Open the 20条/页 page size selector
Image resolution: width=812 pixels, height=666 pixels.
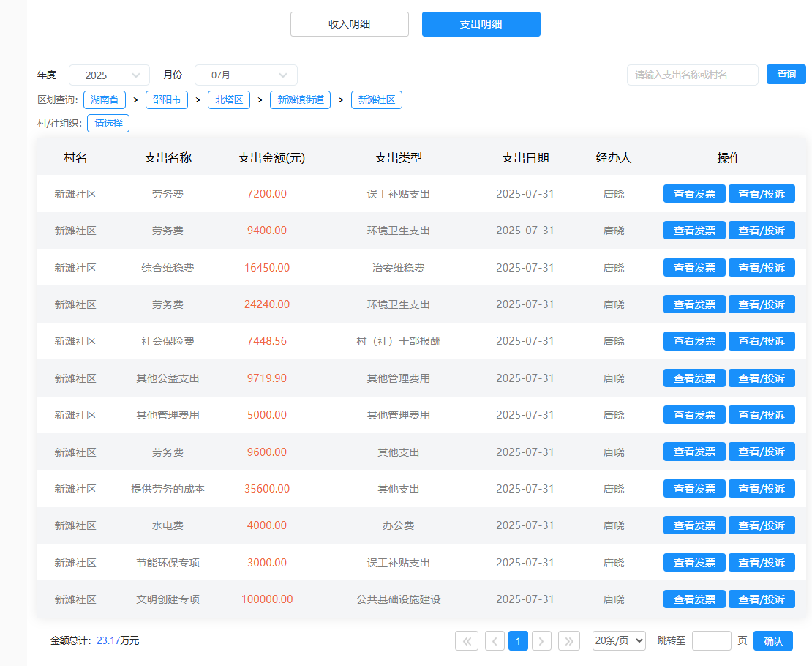[619, 641]
